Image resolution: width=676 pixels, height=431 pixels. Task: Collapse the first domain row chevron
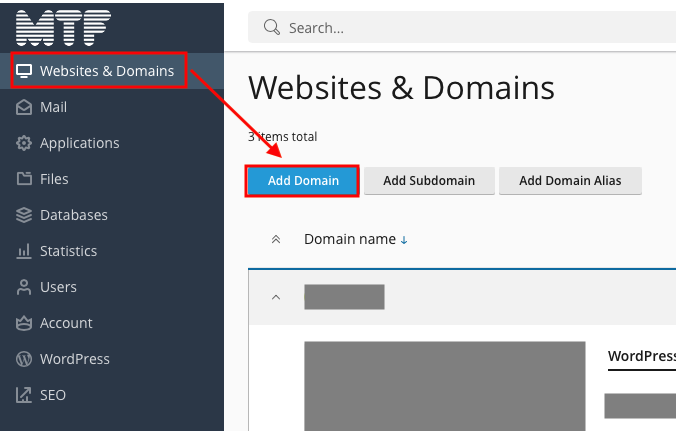(277, 297)
